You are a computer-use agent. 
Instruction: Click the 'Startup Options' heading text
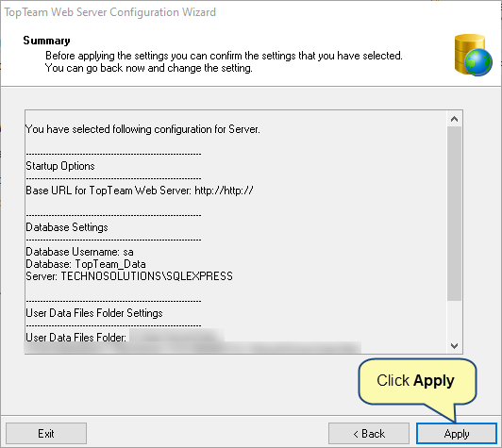click(60, 166)
